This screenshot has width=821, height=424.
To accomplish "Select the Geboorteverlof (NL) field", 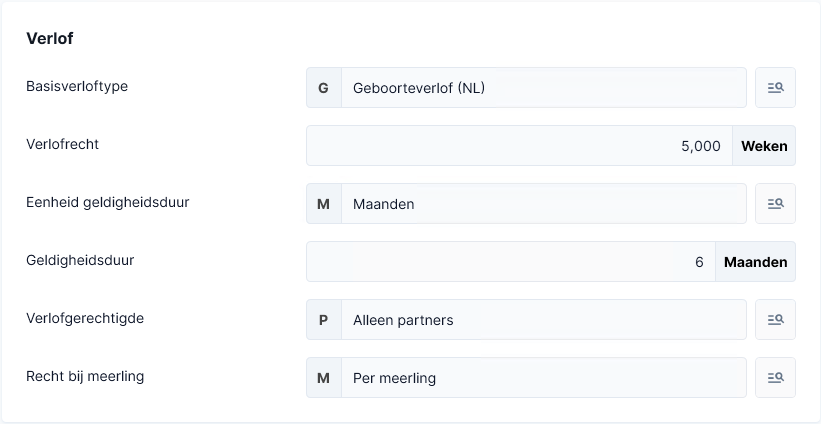I will (544, 87).
